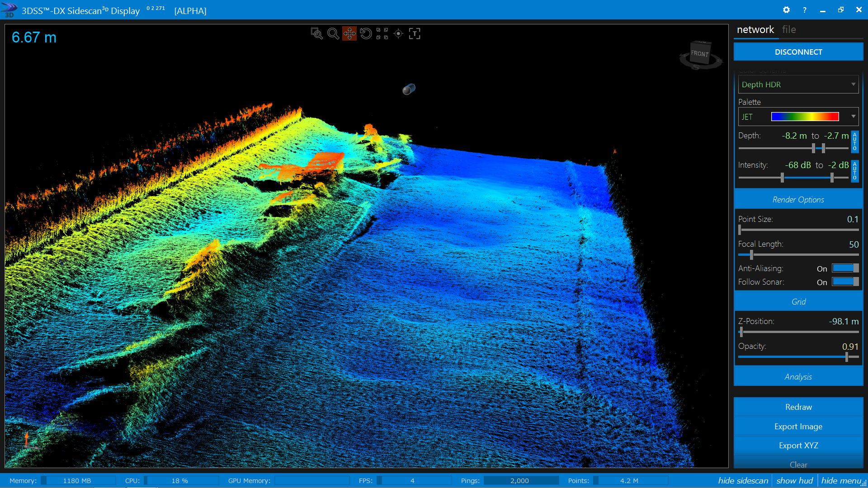Collapse the Render Options section
868x488 pixels.
pos(798,199)
